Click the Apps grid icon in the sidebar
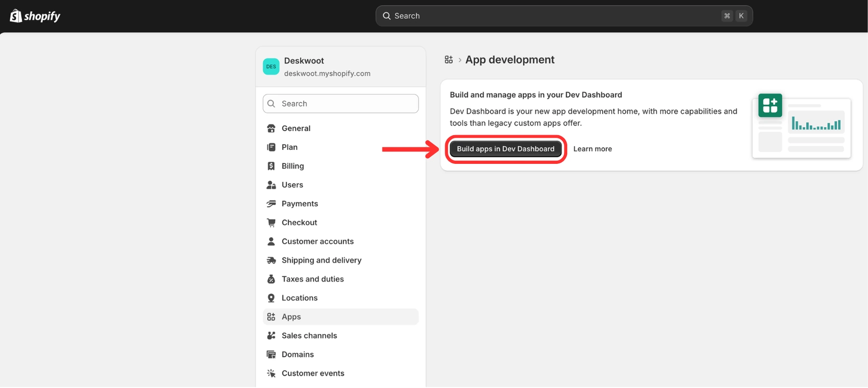 click(x=271, y=317)
